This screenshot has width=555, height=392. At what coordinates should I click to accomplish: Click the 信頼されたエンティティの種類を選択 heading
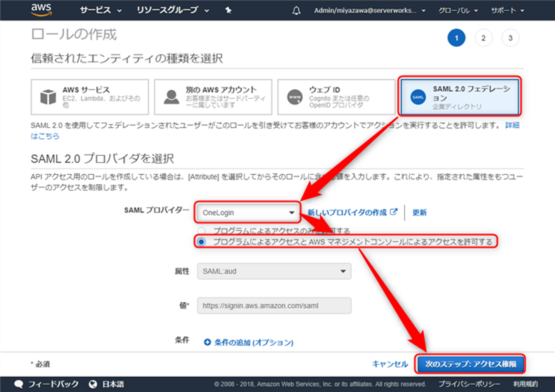(x=127, y=58)
